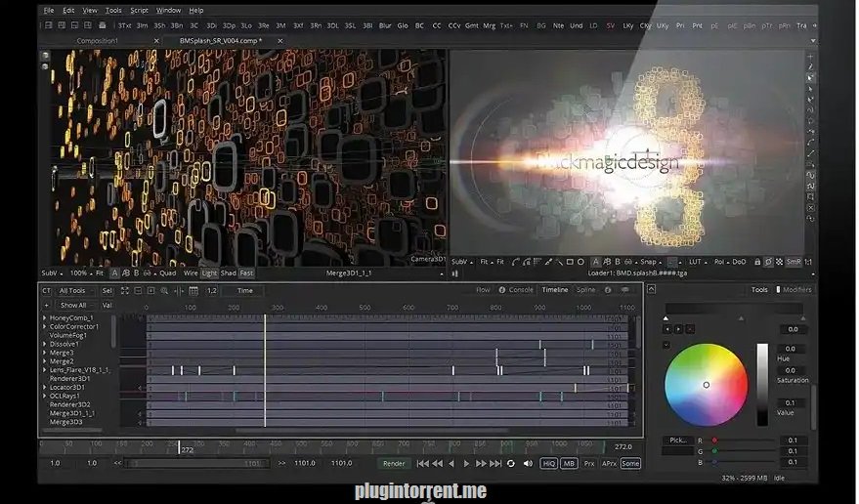Click Show All button
This screenshot has width=859, height=504.
point(73,305)
